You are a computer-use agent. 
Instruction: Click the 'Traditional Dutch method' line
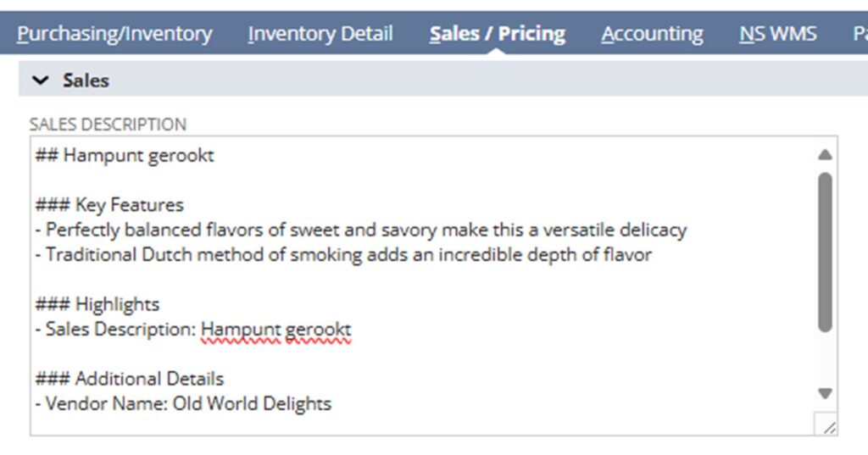pyautogui.click(x=343, y=255)
